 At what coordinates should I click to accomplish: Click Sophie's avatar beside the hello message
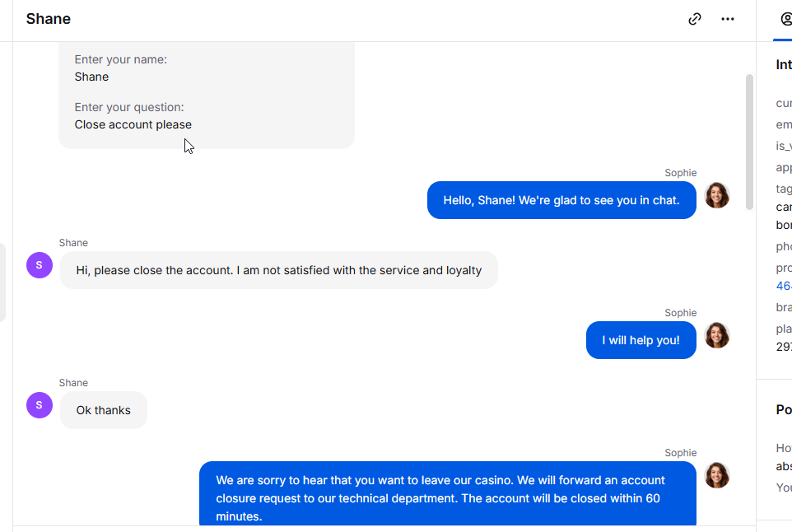point(717,195)
